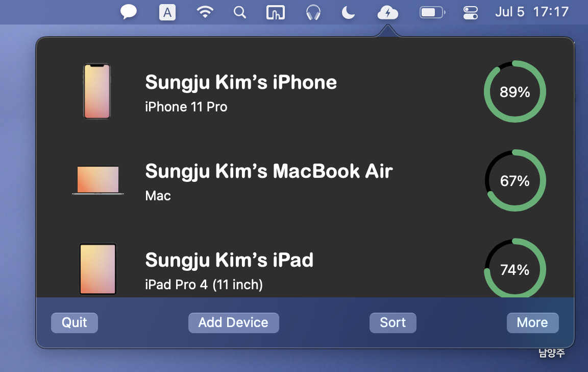
Task: Click the iPad device thumbnail image
Action: [98, 269]
